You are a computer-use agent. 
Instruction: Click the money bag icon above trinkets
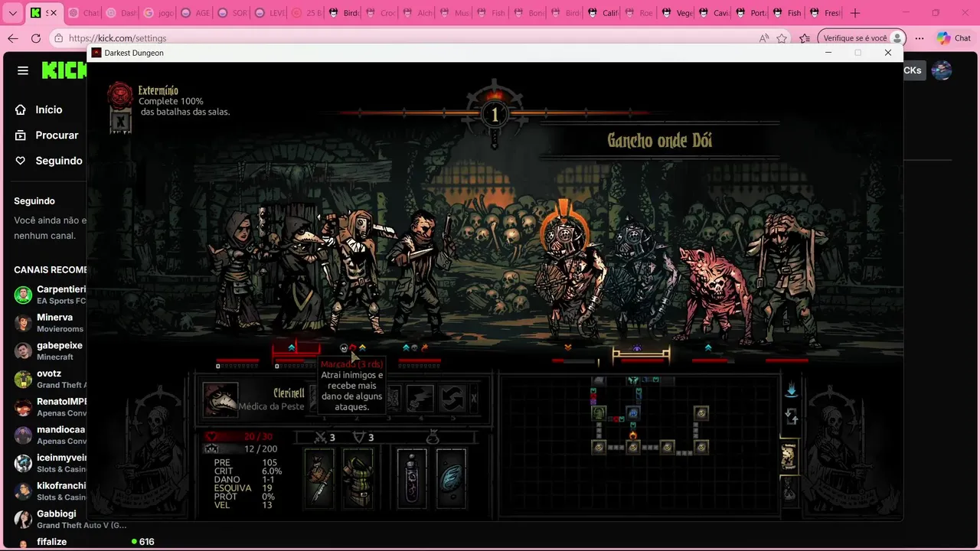tap(433, 437)
